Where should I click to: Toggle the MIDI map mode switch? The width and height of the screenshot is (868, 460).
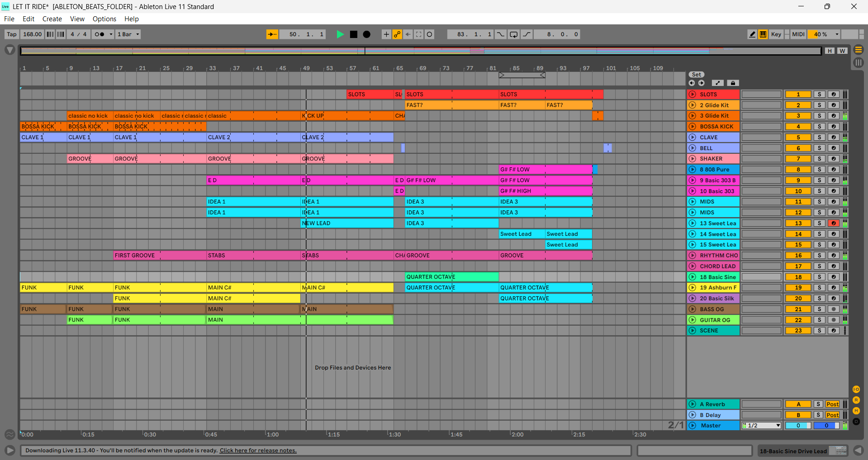[798, 34]
